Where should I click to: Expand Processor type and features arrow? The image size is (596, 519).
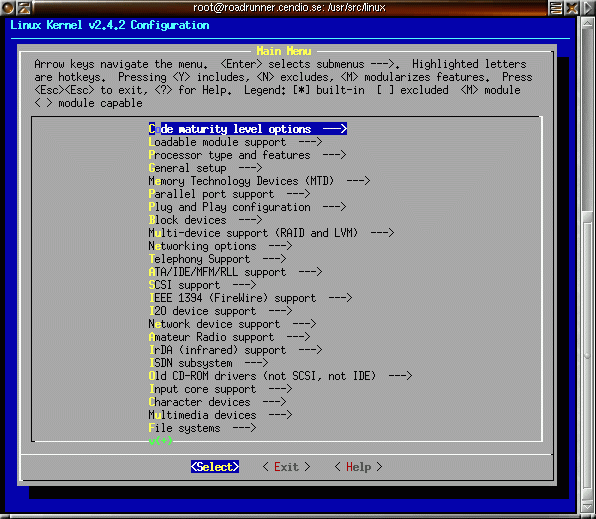(x=334, y=155)
